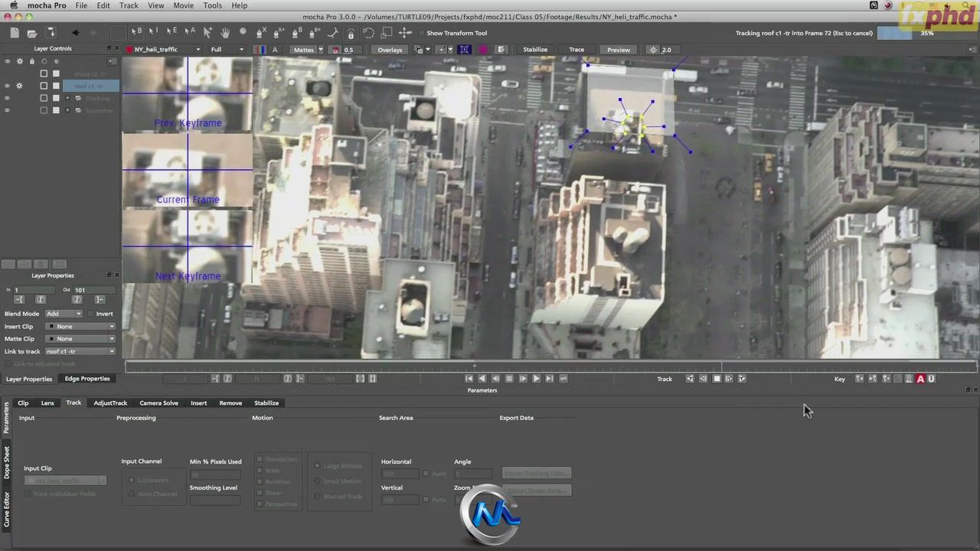
Task: Click the Trace button
Action: 577,50
